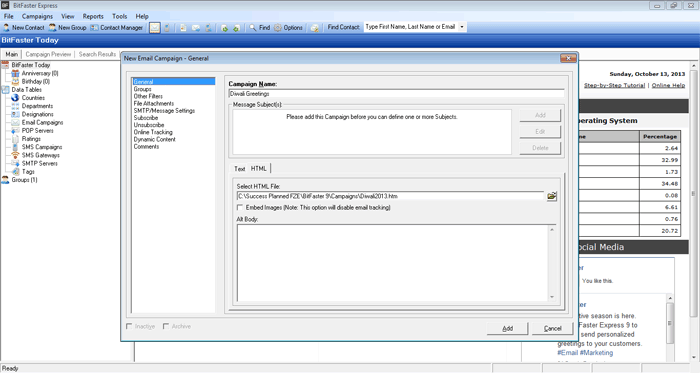700x373 pixels.
Task: Click the New Contact toolbar icon
Action: [x=6, y=28]
